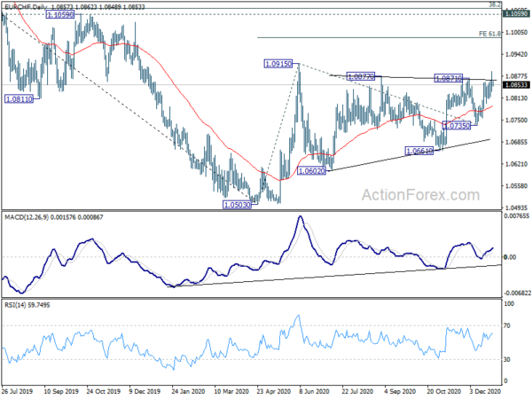Screen dimensions: 532x399
Task: Select the MACD upper scale value 0.007655
Action: pyautogui.click(x=516, y=215)
